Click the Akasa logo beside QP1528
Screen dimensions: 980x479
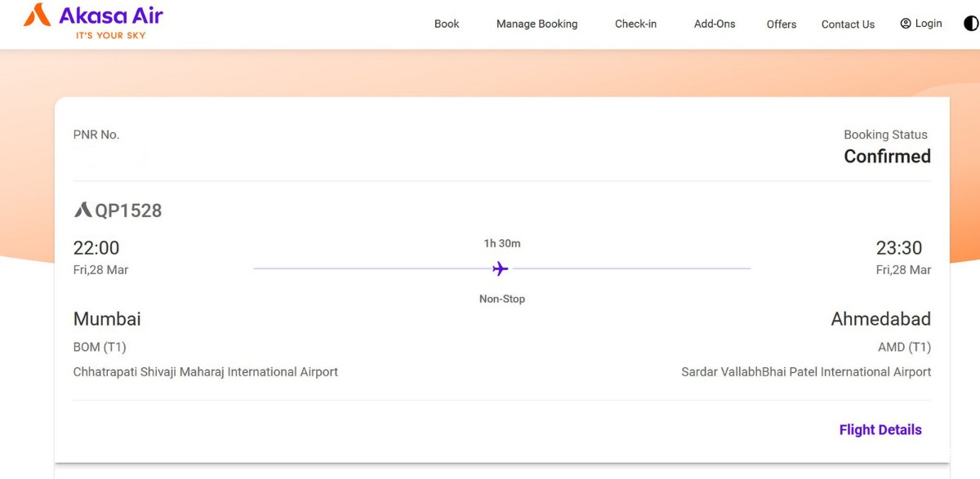82,211
